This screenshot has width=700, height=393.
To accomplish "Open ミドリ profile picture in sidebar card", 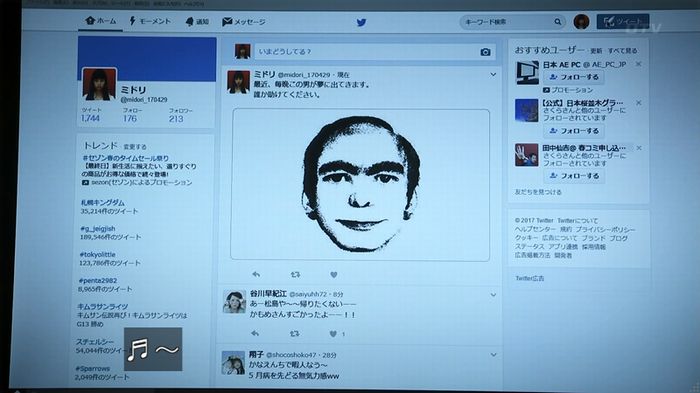I will pos(99,84).
